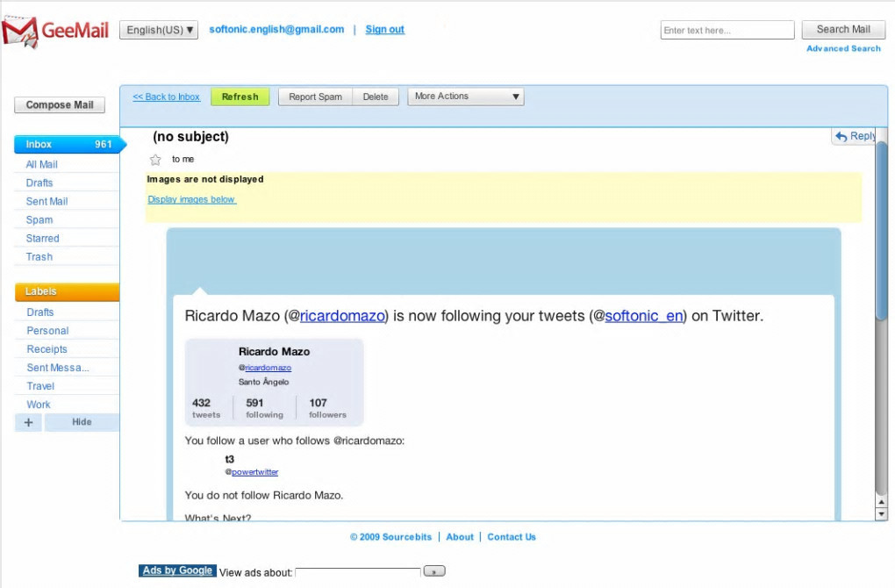Click the Santo Ângelo location text
The height and width of the screenshot is (588, 895).
(264, 382)
